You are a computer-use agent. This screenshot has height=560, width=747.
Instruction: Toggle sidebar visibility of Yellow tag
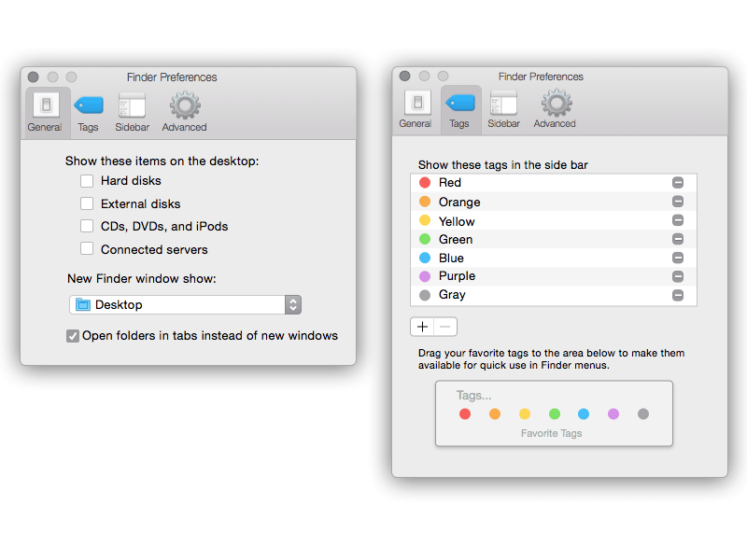pos(678,220)
